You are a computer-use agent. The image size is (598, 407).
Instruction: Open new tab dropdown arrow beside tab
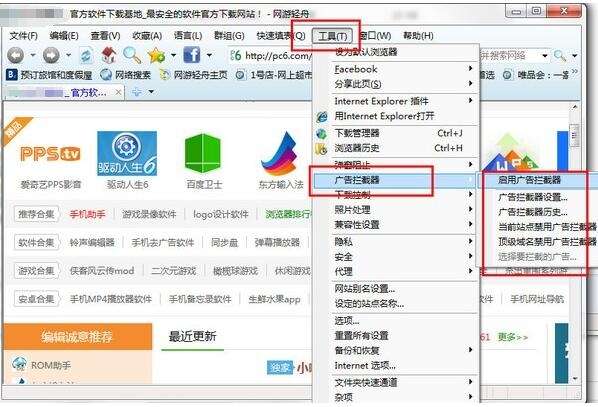(x=151, y=92)
